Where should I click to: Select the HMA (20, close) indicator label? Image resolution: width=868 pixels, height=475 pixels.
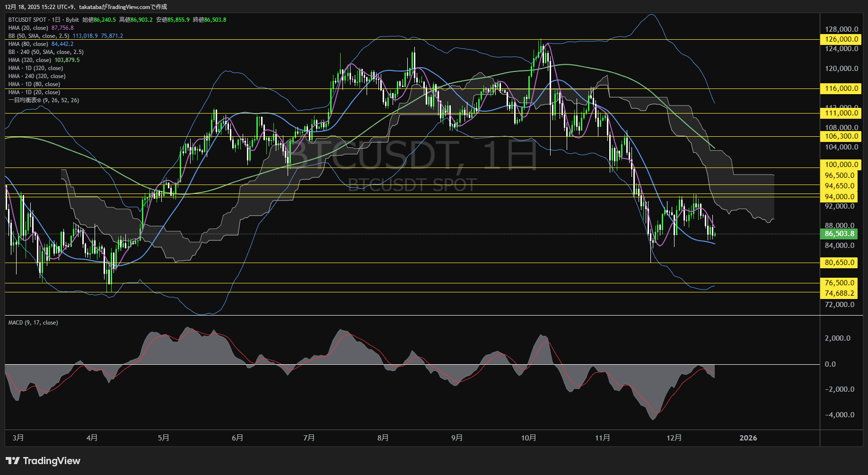(28, 28)
